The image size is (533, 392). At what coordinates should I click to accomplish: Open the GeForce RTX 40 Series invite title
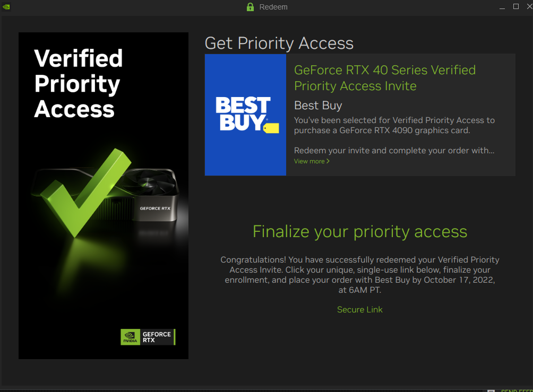385,78
